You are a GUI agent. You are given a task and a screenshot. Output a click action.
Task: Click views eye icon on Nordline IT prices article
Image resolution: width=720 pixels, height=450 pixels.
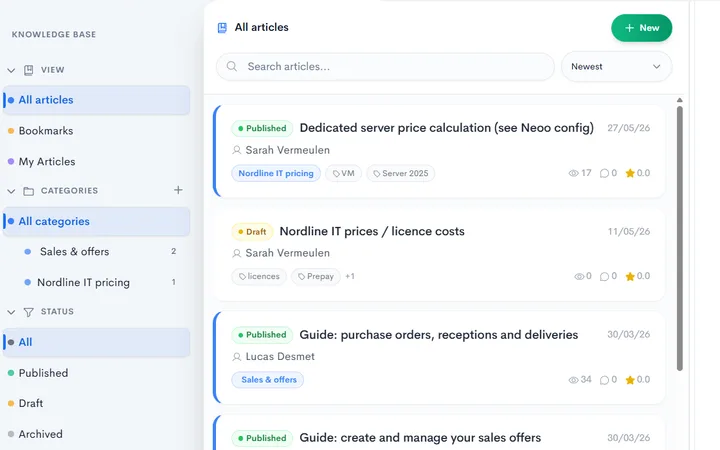pos(579,276)
